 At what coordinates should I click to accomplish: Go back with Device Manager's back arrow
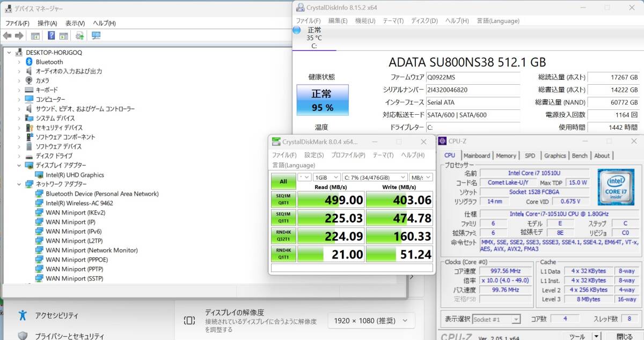point(7,36)
